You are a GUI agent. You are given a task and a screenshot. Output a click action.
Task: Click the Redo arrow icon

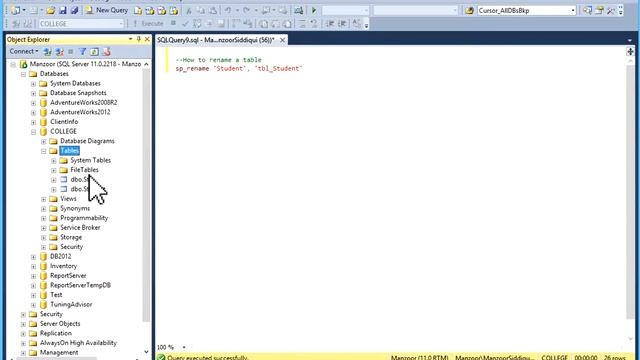[x=247, y=10]
